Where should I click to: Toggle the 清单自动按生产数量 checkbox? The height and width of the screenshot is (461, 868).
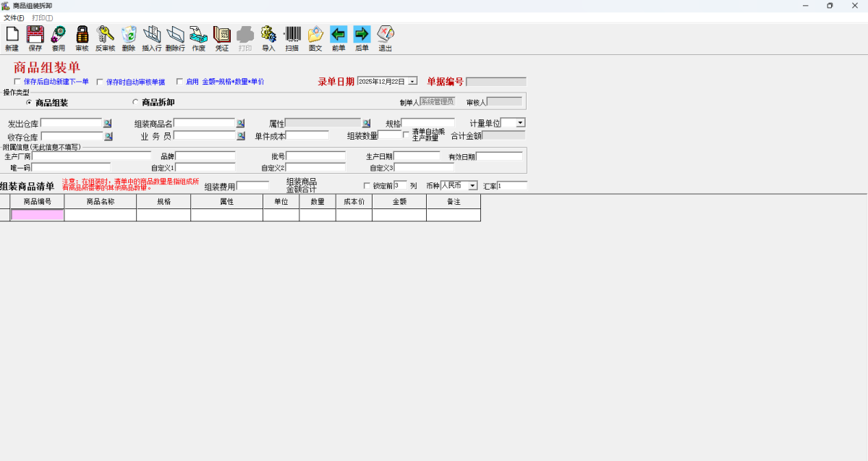tap(407, 135)
